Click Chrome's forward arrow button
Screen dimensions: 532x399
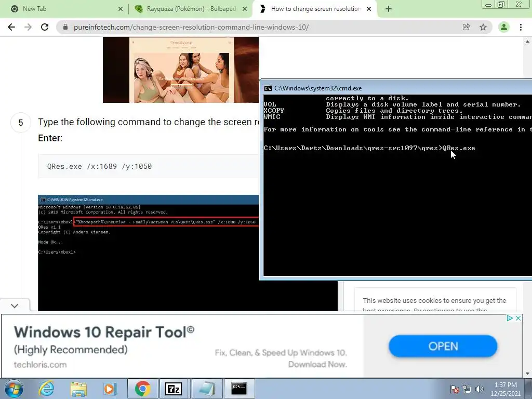(x=28, y=27)
